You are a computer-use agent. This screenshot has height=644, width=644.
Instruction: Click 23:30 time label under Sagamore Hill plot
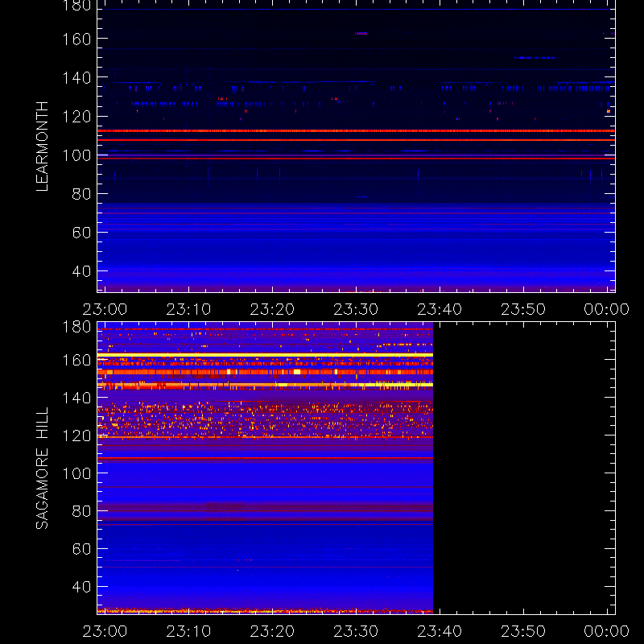coord(356,631)
